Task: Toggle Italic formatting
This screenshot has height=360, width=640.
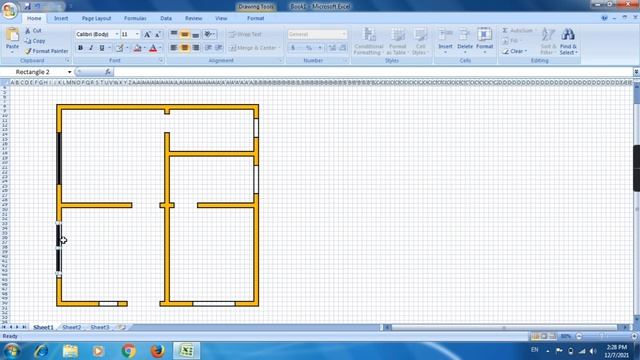Action: [x=91, y=48]
